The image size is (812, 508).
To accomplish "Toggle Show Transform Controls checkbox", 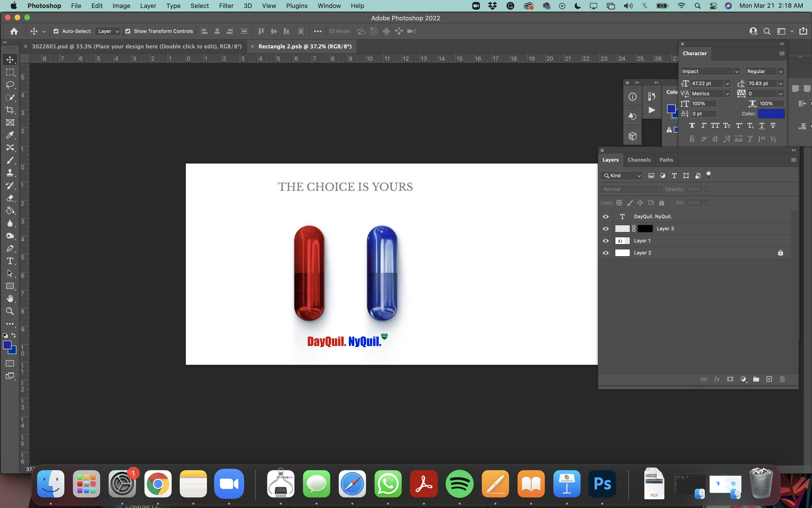I will click(128, 31).
